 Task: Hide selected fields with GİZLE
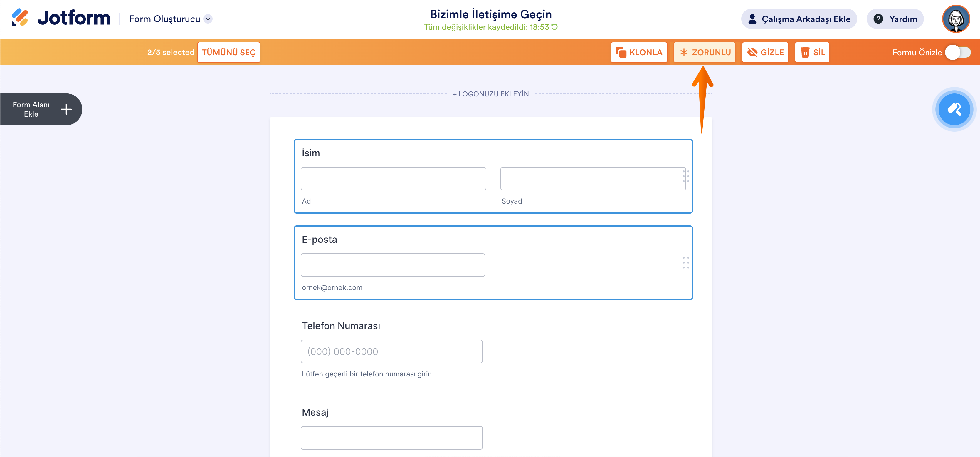pos(765,53)
